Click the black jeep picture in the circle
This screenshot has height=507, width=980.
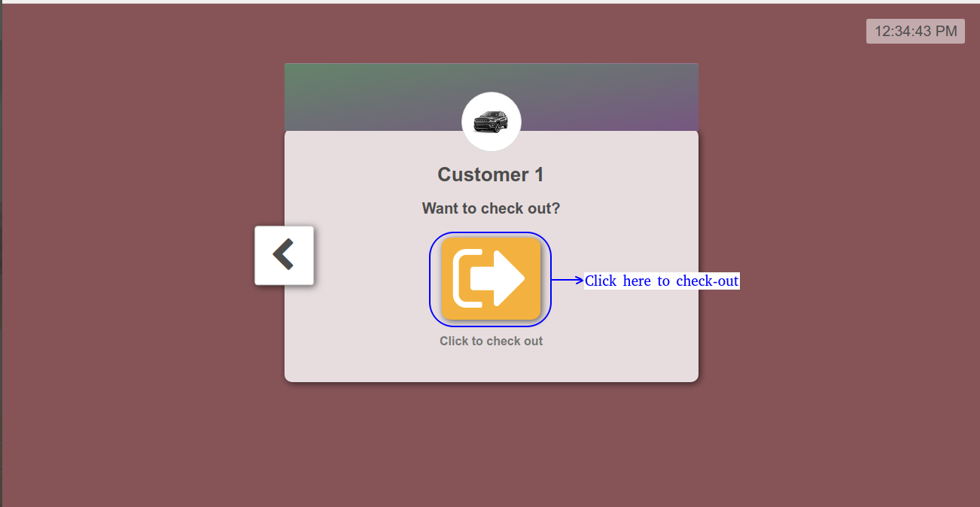click(491, 122)
